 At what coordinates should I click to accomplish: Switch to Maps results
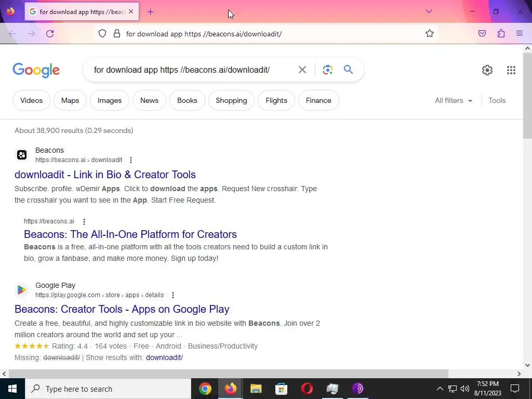pyautogui.click(x=70, y=100)
